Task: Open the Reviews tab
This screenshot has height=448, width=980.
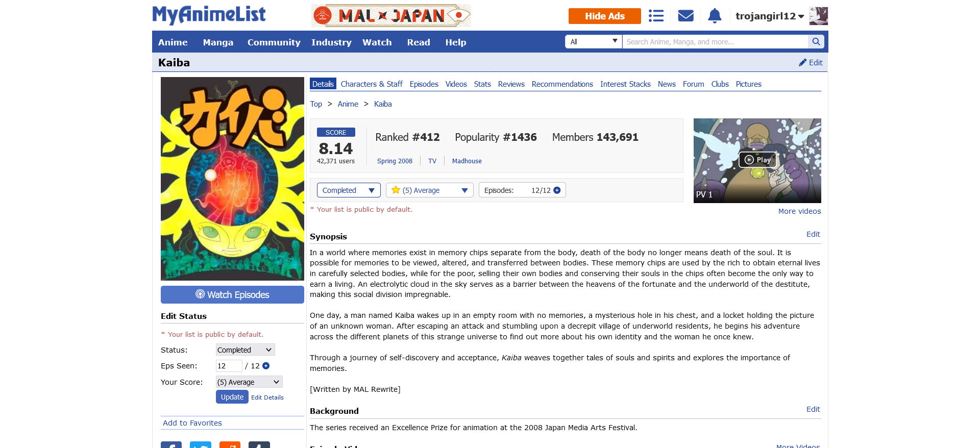Action: [x=511, y=84]
